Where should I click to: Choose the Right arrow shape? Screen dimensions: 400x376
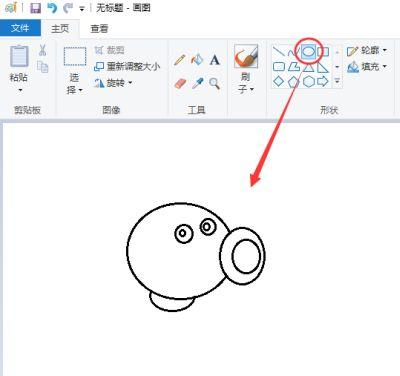tap(323, 81)
